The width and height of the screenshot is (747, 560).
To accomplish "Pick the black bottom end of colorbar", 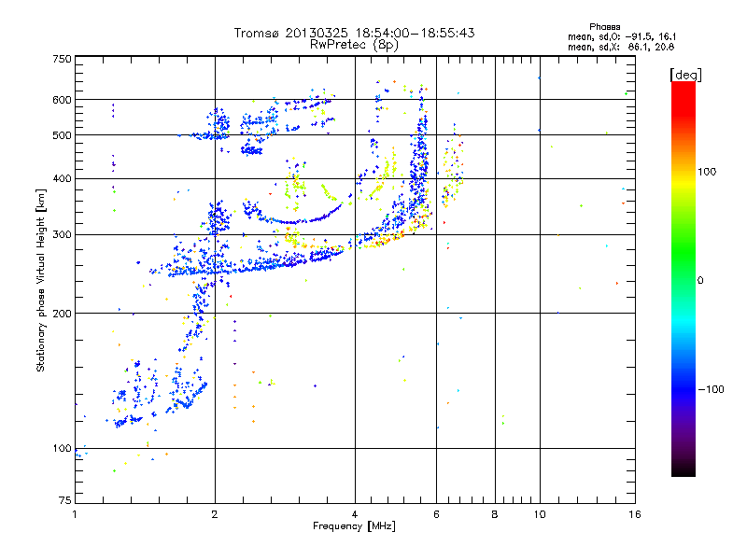I will pyautogui.click(x=684, y=469).
